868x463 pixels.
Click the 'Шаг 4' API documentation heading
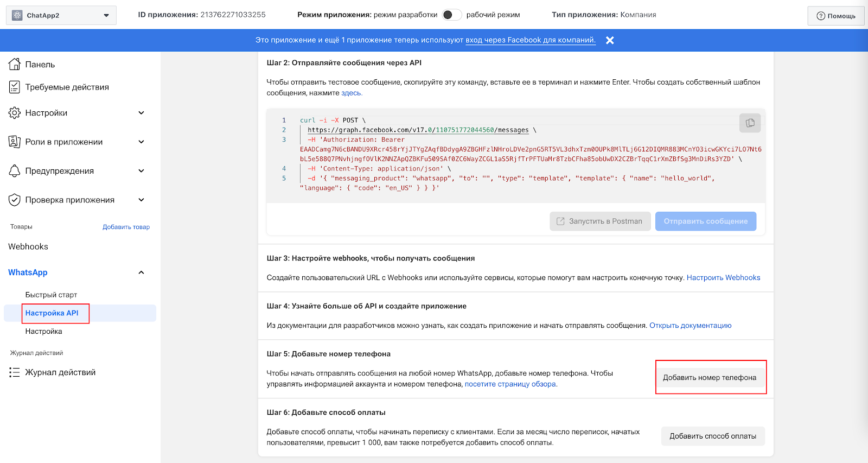(x=366, y=306)
